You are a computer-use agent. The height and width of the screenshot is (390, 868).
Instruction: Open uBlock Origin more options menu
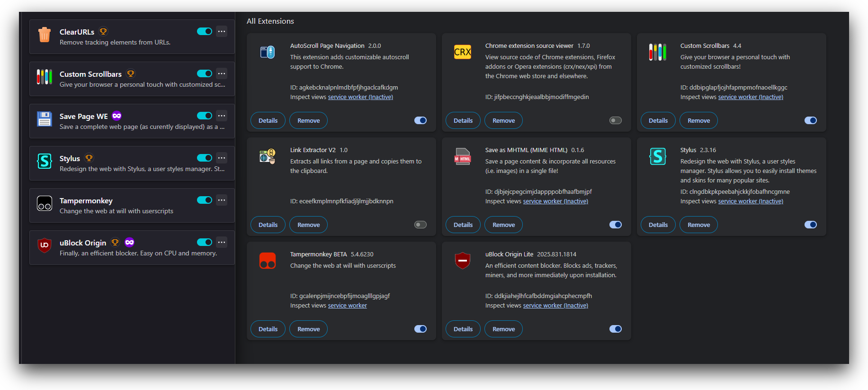[222, 242]
